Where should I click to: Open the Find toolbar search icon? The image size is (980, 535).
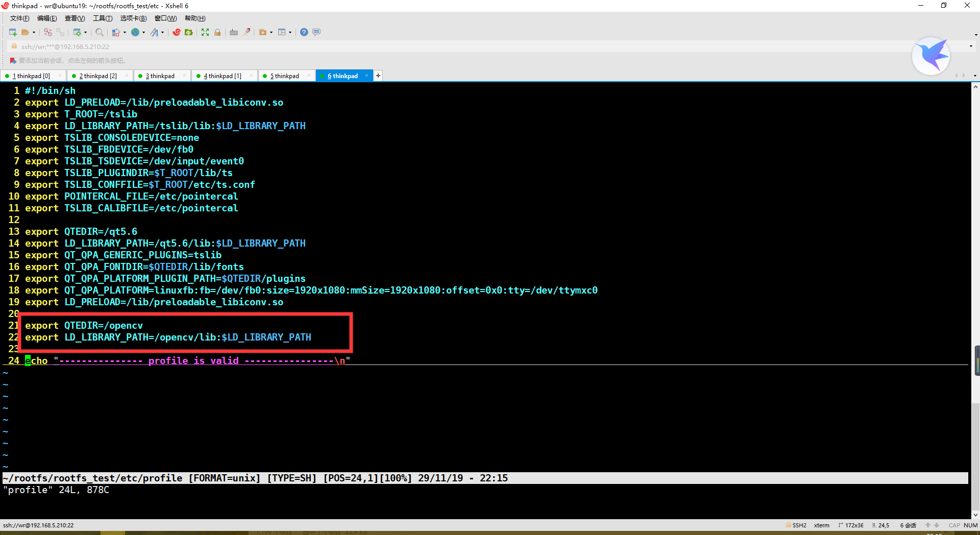pyautogui.click(x=100, y=32)
